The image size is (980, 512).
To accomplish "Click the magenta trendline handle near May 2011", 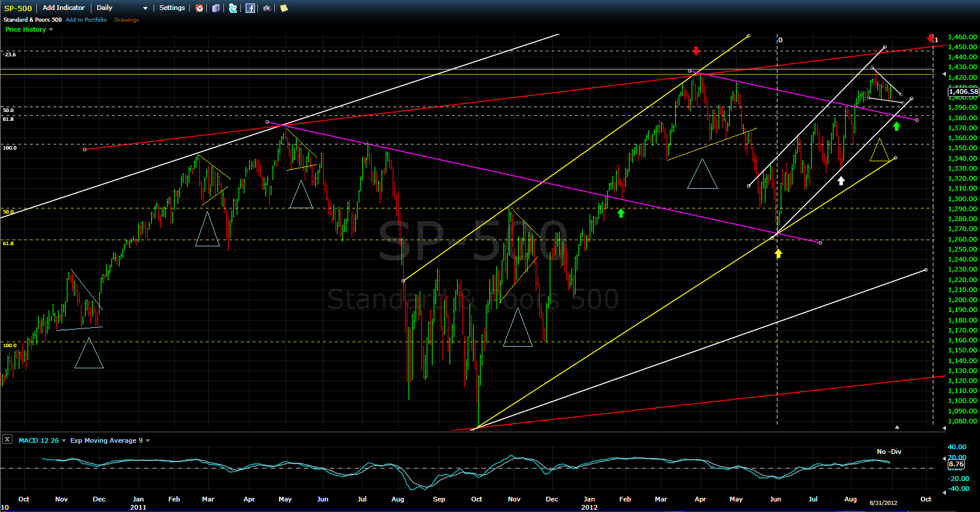I will [267, 122].
